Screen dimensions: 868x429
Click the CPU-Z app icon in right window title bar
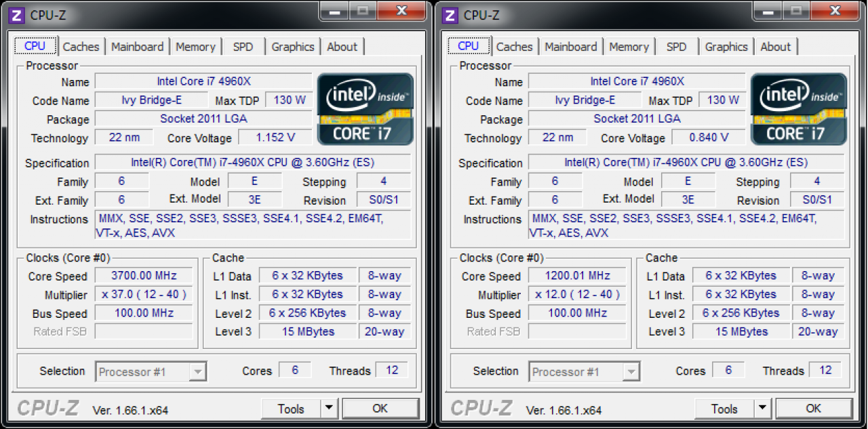450,15
